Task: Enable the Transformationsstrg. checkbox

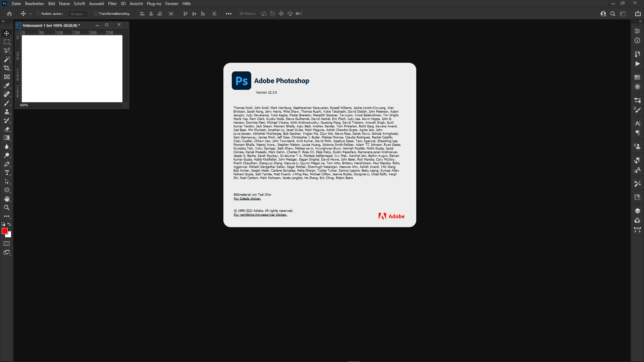Action: click(96, 14)
